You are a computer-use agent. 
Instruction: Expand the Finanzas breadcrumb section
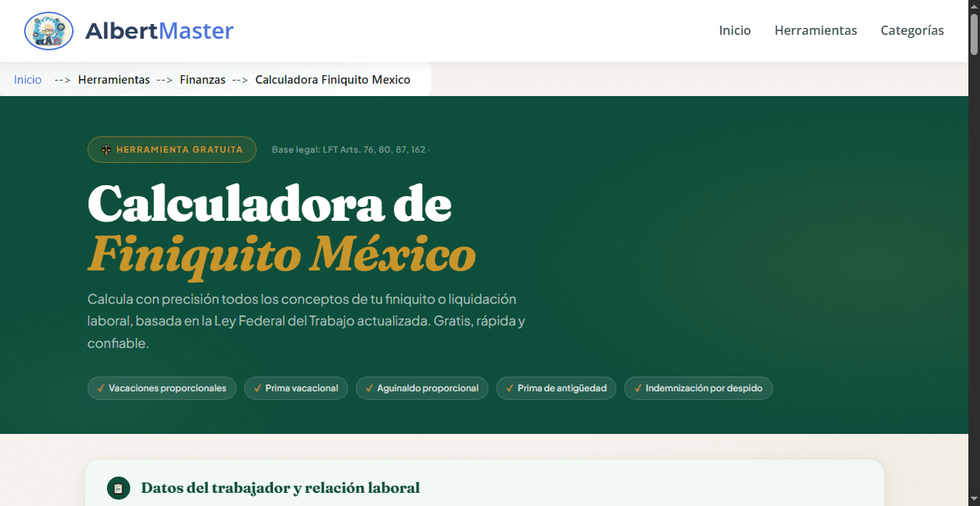point(202,79)
